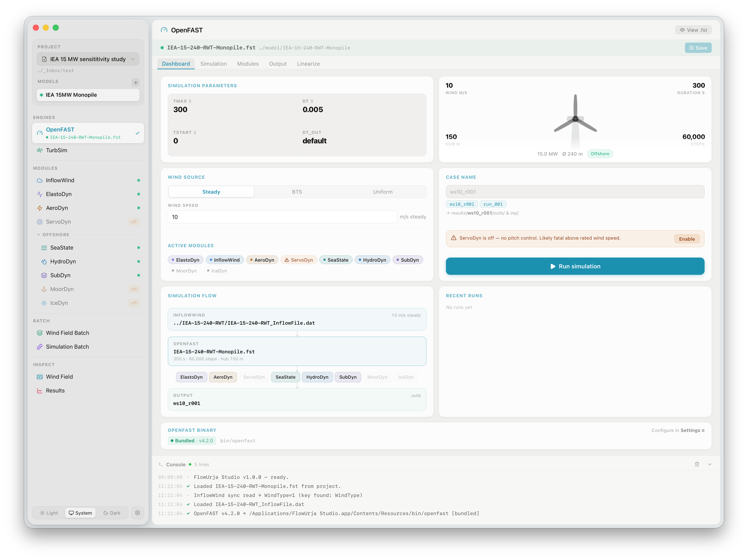Open the Results chart icon

tap(40, 391)
